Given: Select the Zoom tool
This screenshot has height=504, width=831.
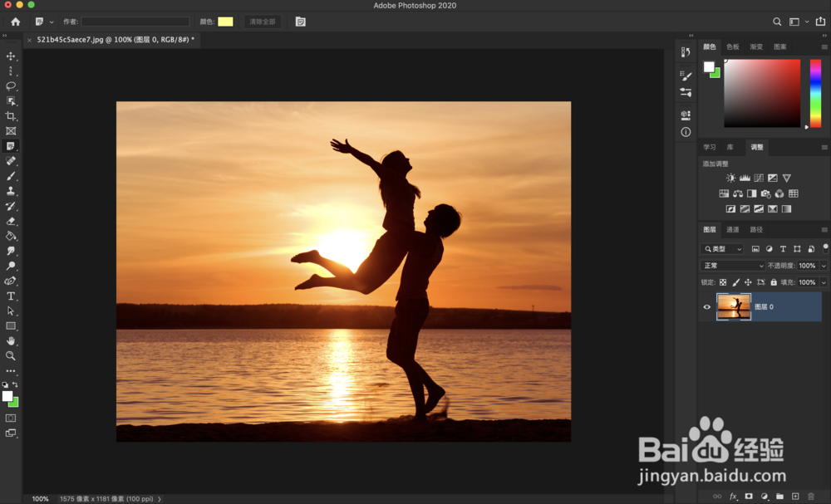Looking at the screenshot, I should [11, 355].
